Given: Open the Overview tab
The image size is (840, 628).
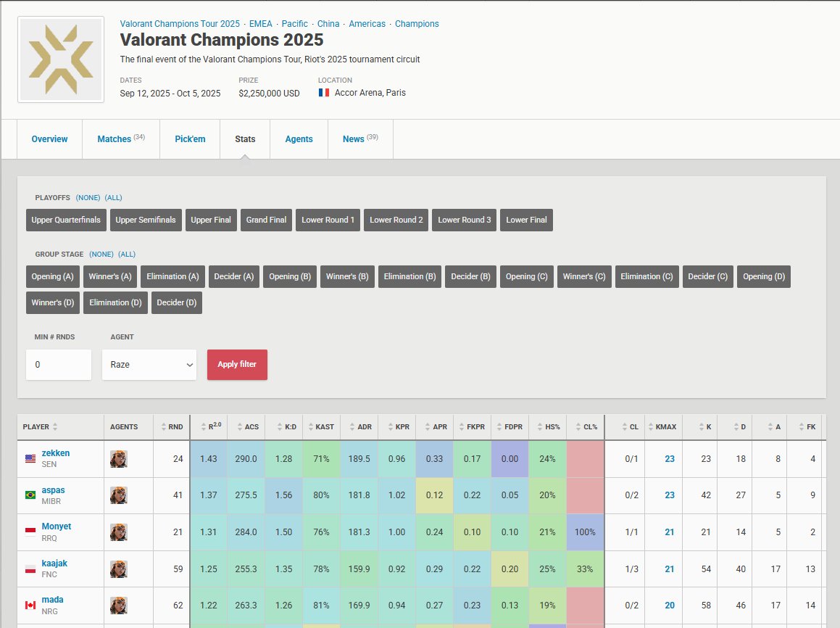Looking at the screenshot, I should [49, 139].
